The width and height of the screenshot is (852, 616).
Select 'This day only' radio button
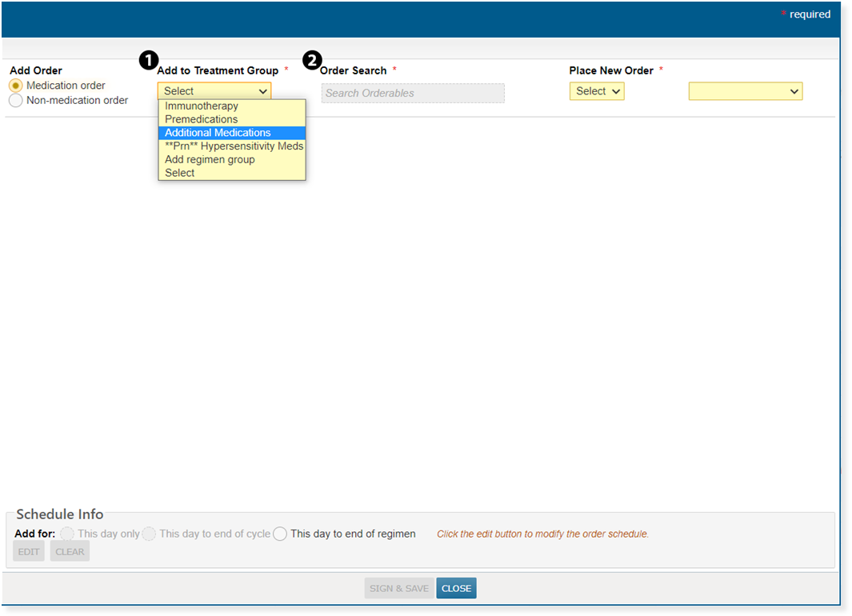(68, 534)
